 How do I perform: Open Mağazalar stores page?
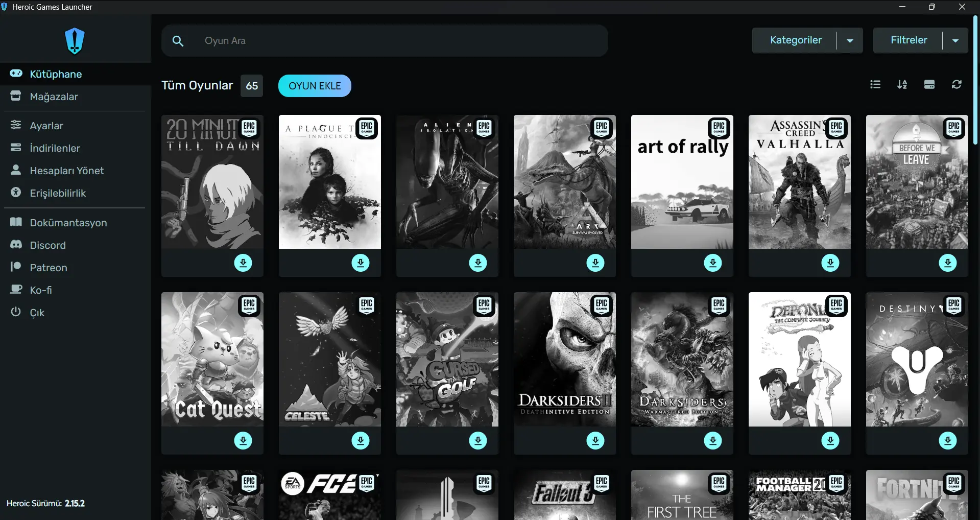76,97
